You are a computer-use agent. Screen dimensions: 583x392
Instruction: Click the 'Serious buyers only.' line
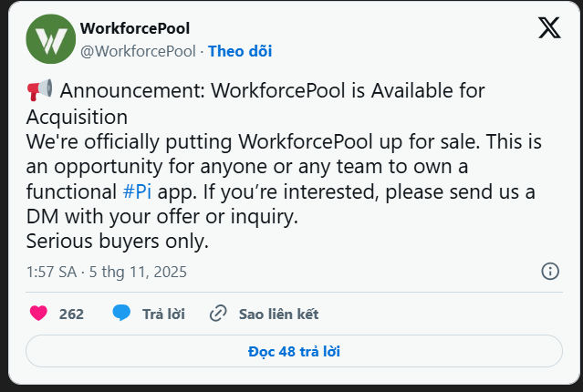118,242
